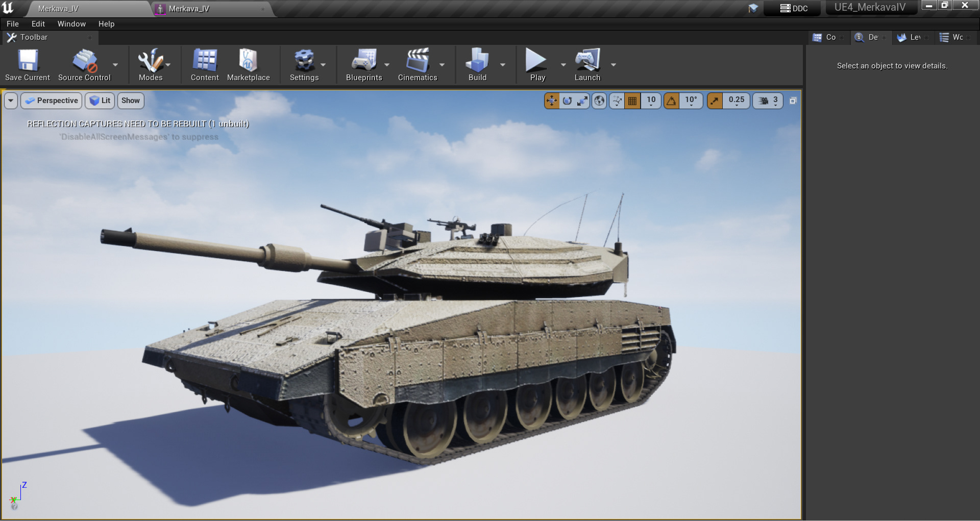Open the File menu
980x521 pixels.
pyautogui.click(x=13, y=24)
